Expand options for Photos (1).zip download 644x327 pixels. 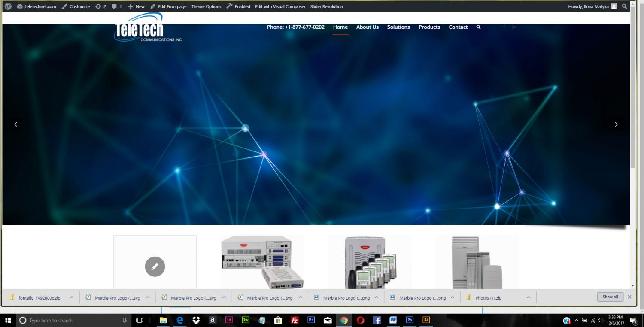click(x=529, y=297)
